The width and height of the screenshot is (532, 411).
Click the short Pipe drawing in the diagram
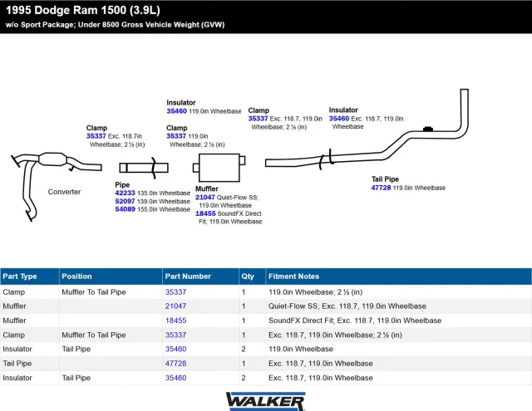pos(144,168)
